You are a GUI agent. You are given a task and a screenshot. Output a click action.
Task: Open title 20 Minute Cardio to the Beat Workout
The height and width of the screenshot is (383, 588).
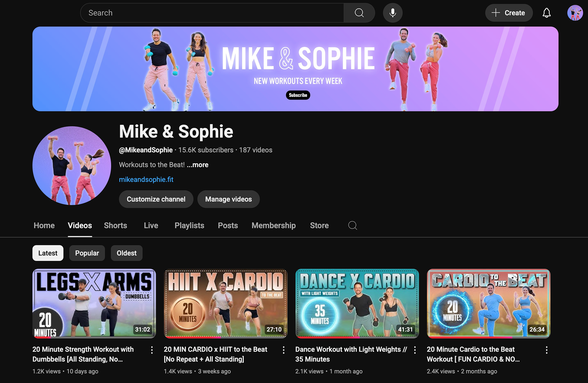[473, 354]
